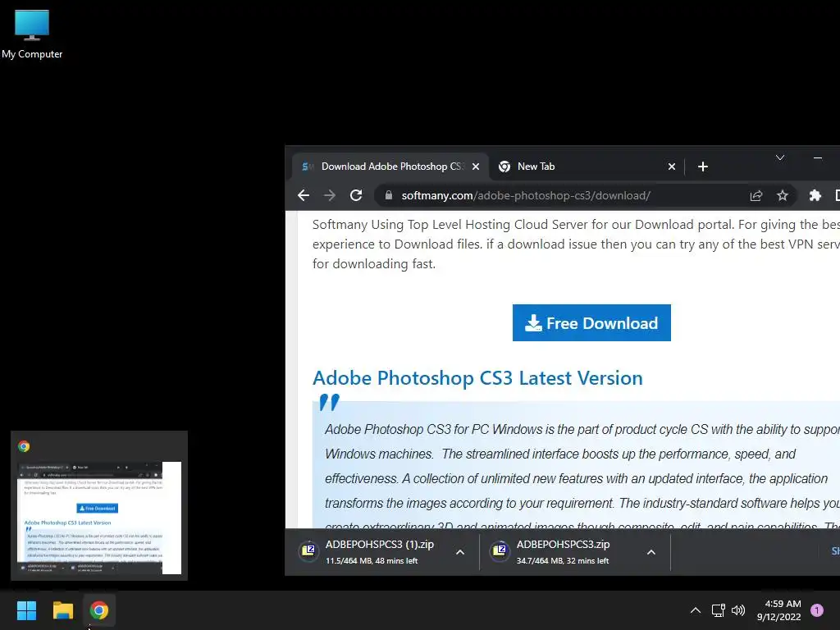Click the ADBEPOHSPCS3 (1).zip file icon
The image size is (840, 630).
[x=308, y=551]
